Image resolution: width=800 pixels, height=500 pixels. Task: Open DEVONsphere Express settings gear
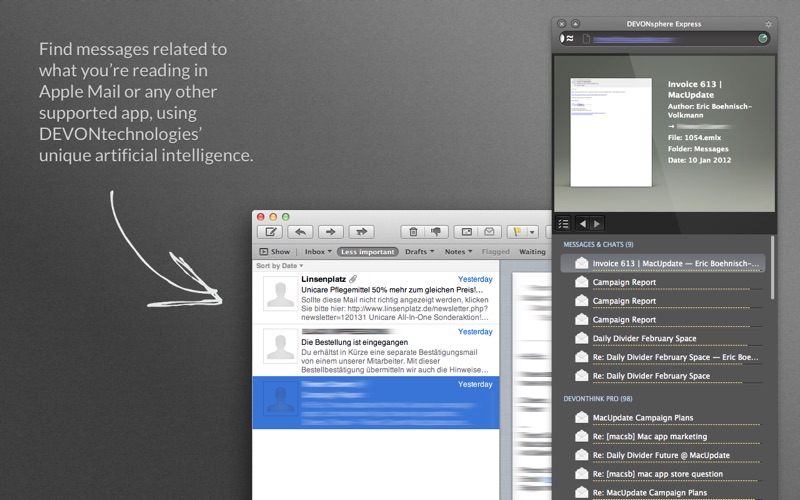tap(768, 24)
